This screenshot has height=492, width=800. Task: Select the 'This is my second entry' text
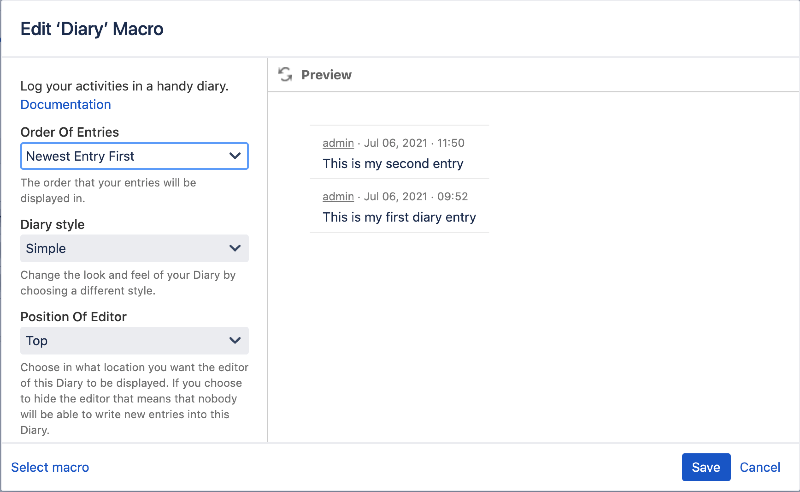click(393, 163)
